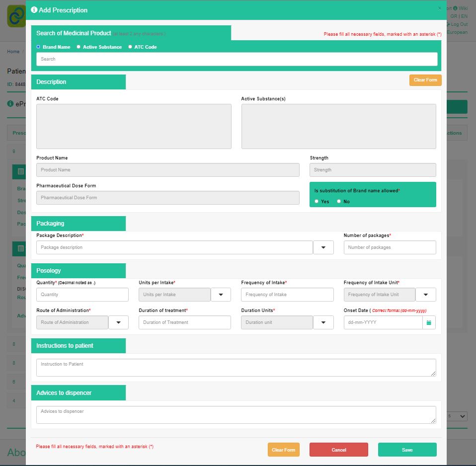Screen dimensions: 476x466
Task: Select the Brand Name search option
Action: (x=39, y=47)
